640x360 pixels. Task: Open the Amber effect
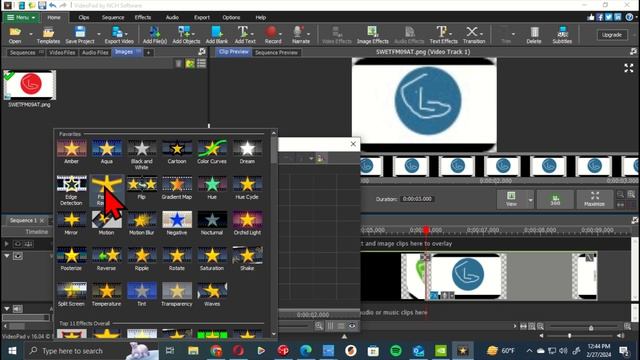tap(71, 152)
